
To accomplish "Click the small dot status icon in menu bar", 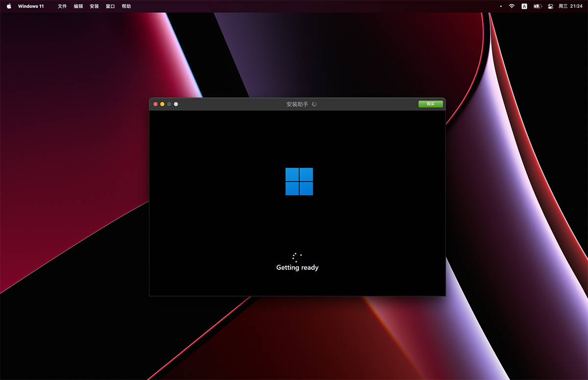I will [x=500, y=6].
